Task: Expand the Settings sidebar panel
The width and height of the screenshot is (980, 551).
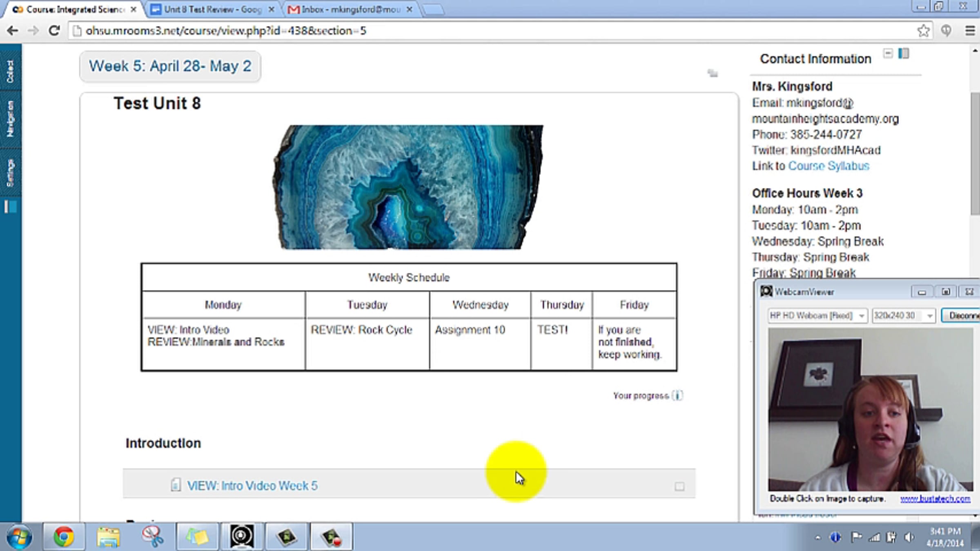Action: tap(11, 173)
